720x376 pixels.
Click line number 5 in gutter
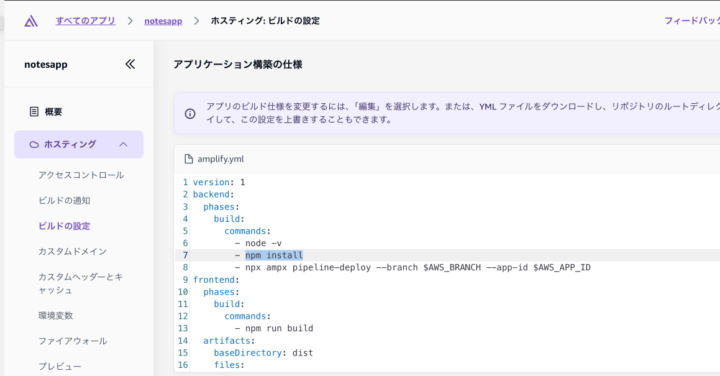(185, 231)
